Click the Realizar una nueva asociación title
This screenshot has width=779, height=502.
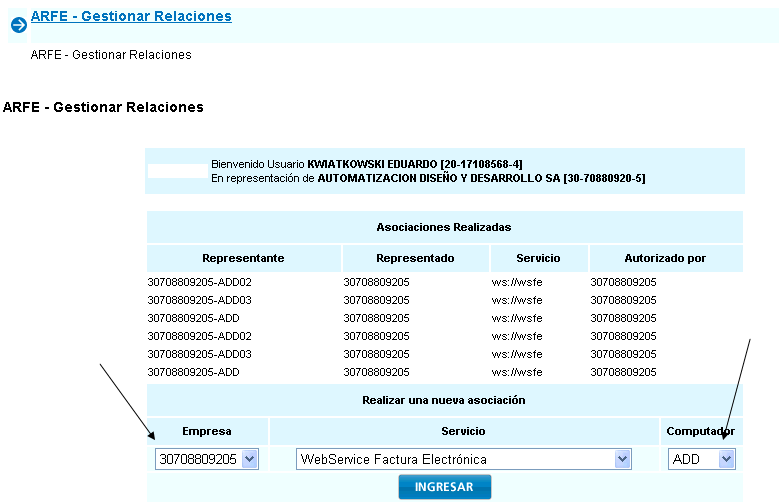444,400
